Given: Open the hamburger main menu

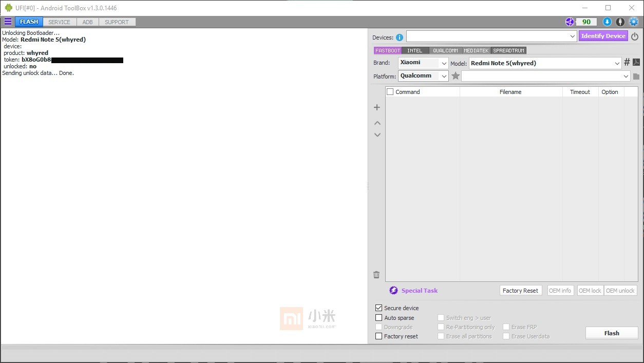Looking at the screenshot, I should click(x=8, y=22).
